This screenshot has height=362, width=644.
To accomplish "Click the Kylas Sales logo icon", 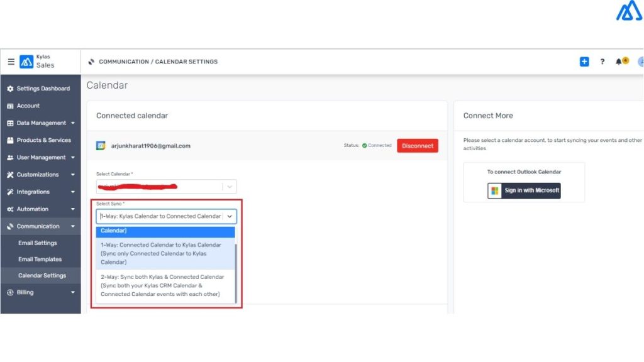I will point(26,62).
